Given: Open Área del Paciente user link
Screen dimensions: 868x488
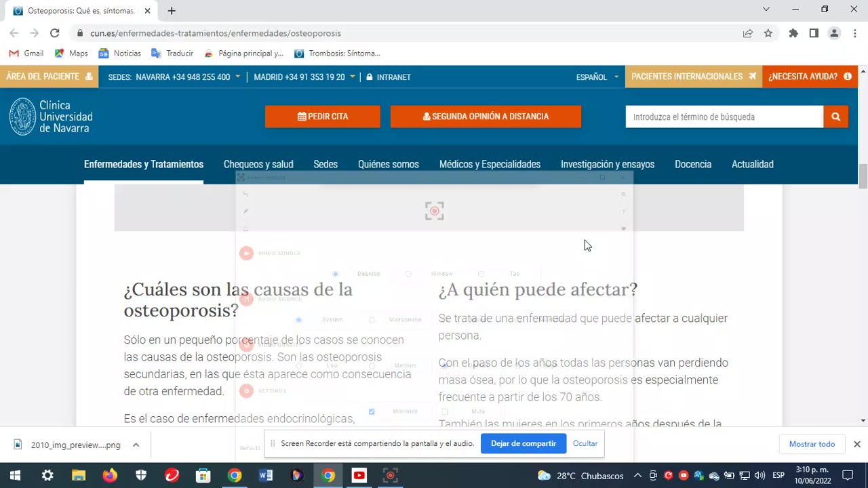Looking at the screenshot, I should (x=50, y=77).
